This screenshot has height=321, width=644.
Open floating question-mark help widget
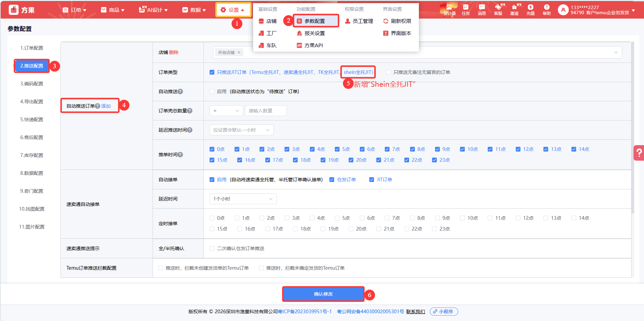(x=639, y=153)
